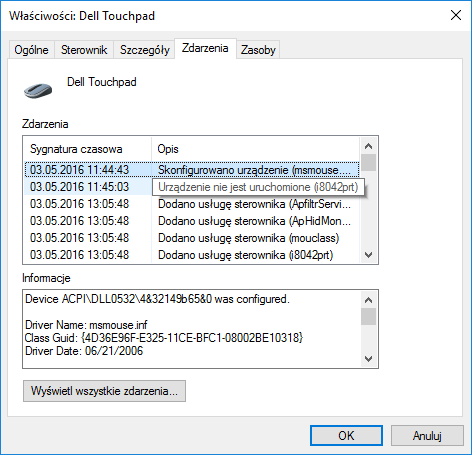Screen dimensions: 472x455
Task: Click the events list scroll-up arrow
Action: (368, 146)
